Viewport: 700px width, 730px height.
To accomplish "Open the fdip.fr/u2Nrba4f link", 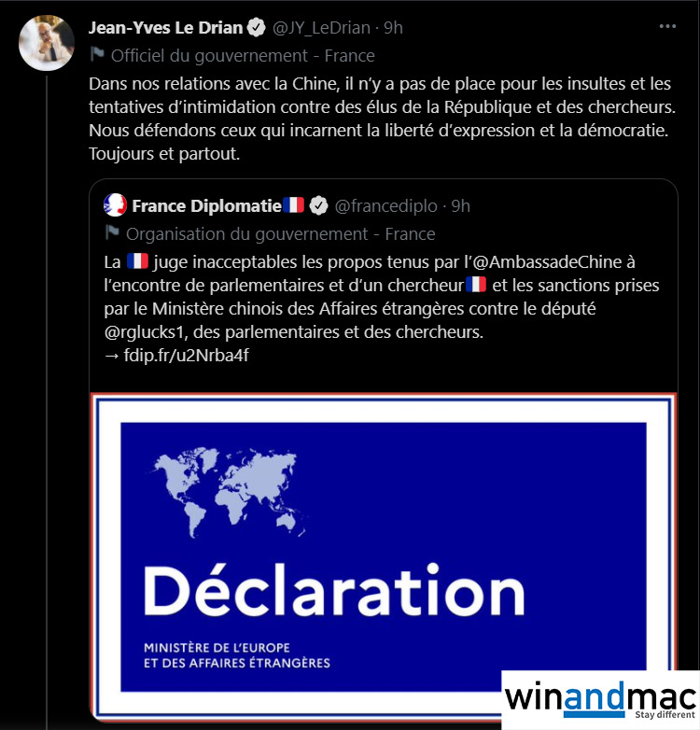I will coord(186,356).
